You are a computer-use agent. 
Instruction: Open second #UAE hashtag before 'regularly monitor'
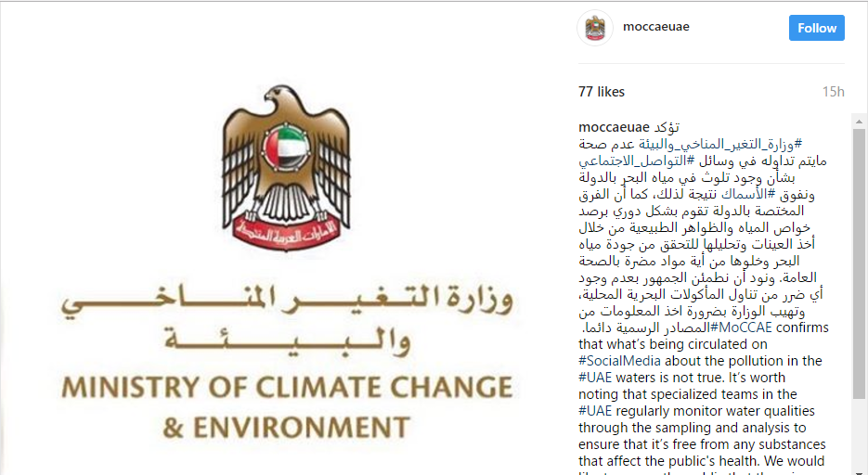[595, 411]
